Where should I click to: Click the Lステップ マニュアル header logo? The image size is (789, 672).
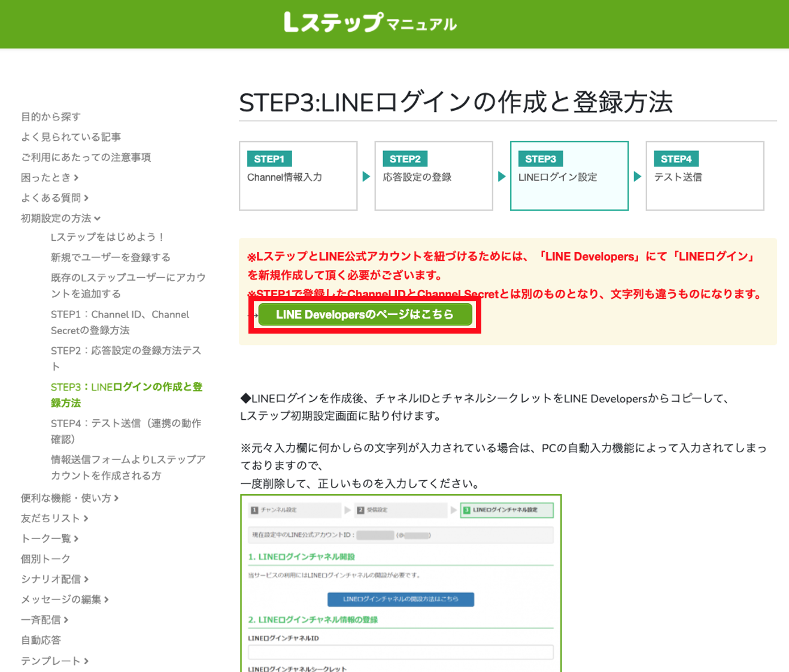pyautogui.click(x=370, y=23)
